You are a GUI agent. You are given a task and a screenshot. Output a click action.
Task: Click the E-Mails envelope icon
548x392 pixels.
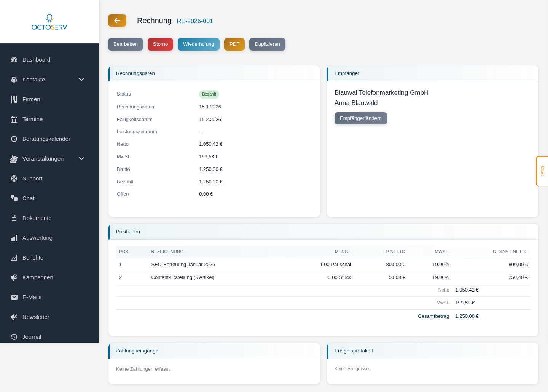tap(14, 297)
